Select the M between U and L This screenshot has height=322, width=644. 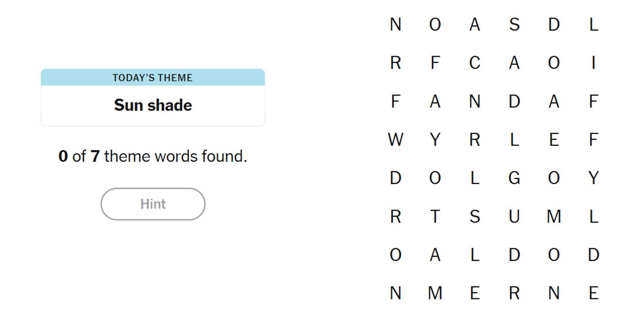[x=554, y=217]
